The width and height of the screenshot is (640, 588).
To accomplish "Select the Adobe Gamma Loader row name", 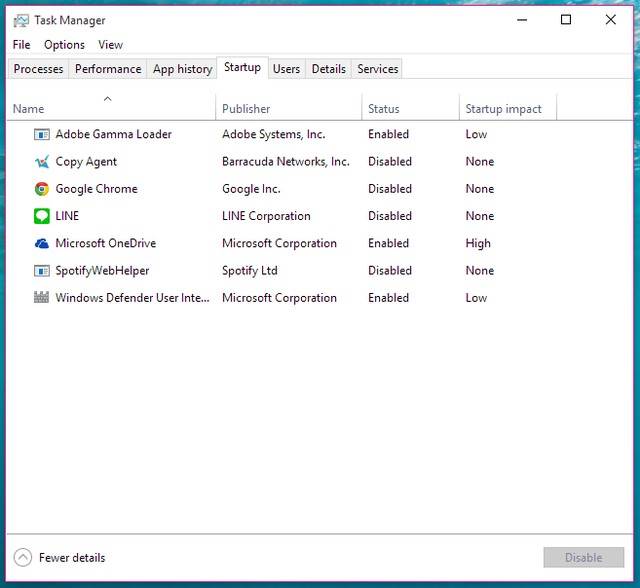I will click(x=113, y=134).
